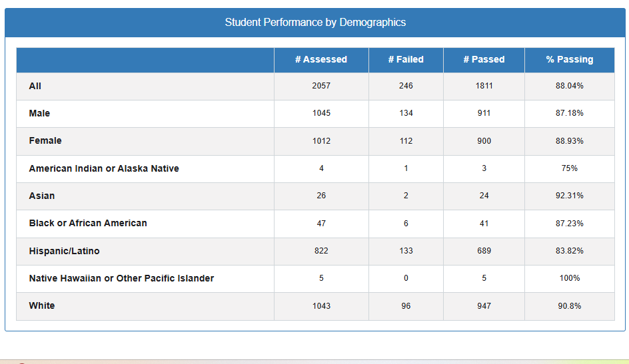Select the Asian row label
This screenshot has height=364, width=629.
click(x=42, y=196)
